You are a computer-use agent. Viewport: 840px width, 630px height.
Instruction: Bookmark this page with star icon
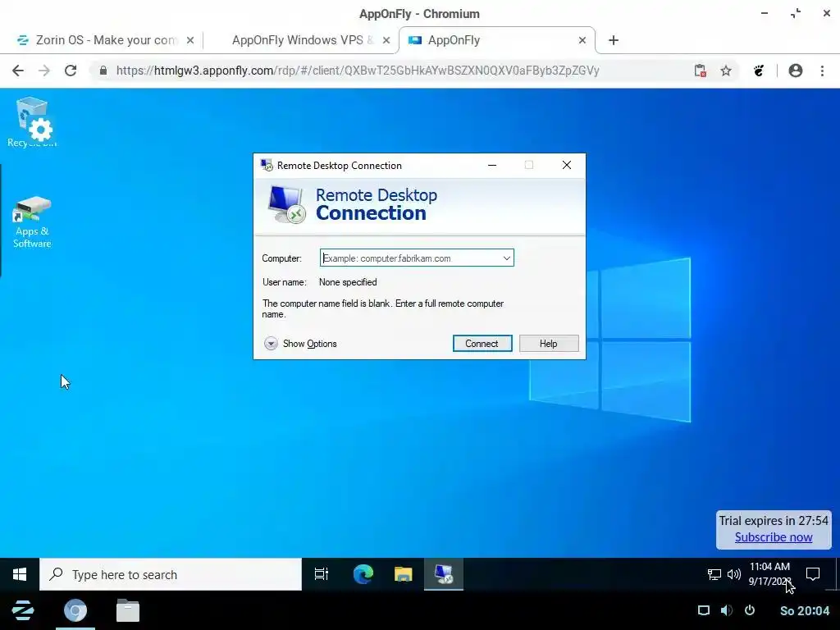coord(726,71)
